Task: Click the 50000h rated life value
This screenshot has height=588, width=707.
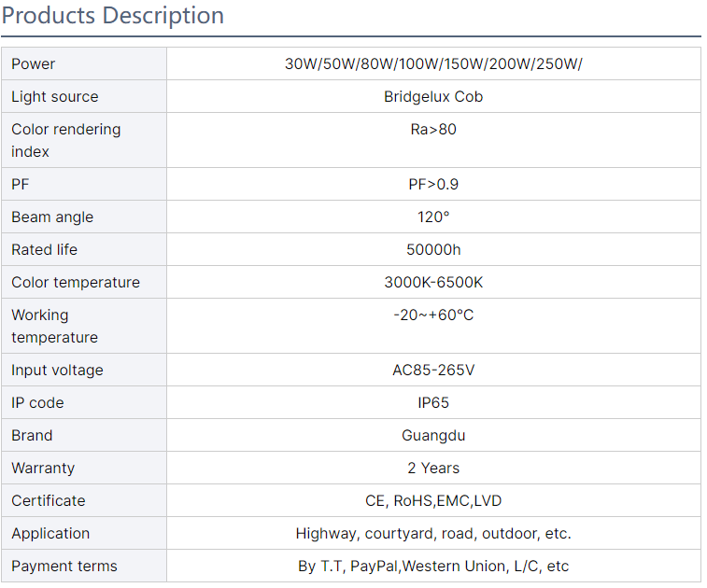Action: (x=433, y=250)
